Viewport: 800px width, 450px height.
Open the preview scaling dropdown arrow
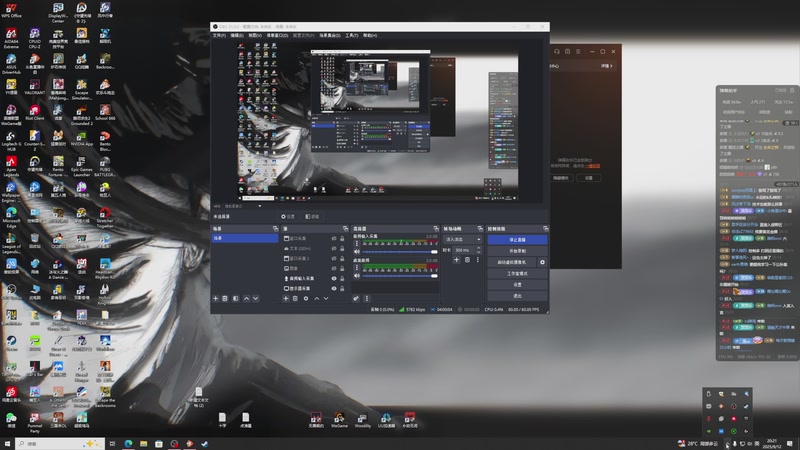[x=260, y=206]
